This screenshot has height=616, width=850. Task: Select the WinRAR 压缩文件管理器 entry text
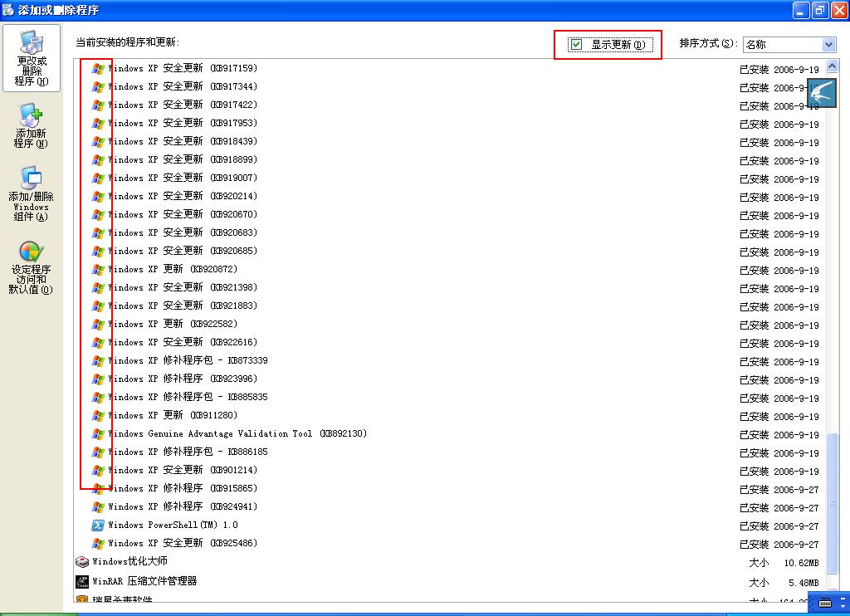[144, 581]
